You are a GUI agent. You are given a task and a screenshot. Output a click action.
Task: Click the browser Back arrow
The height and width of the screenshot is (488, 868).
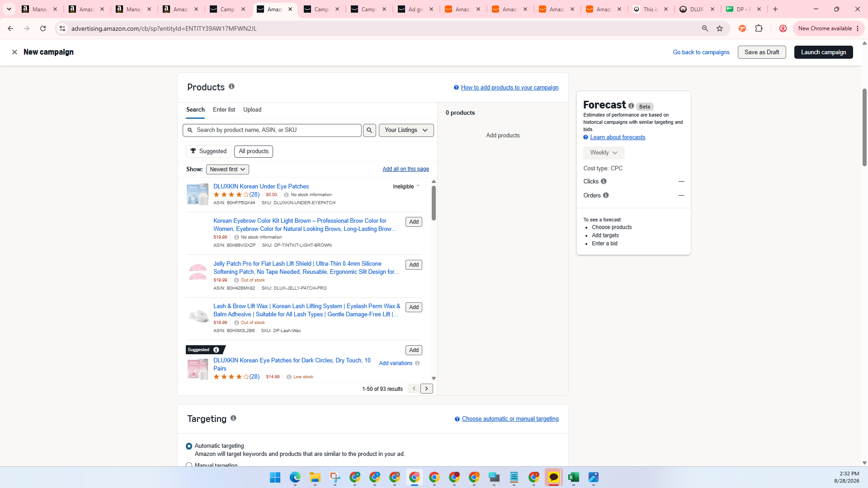(10, 28)
